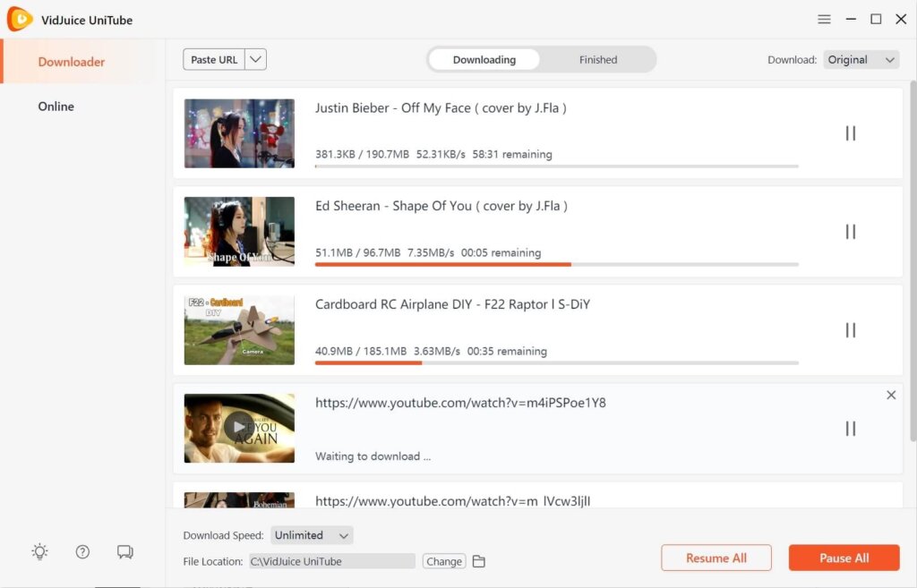Click the lightbulb tips icon
This screenshot has height=588, width=917.
(x=39, y=552)
